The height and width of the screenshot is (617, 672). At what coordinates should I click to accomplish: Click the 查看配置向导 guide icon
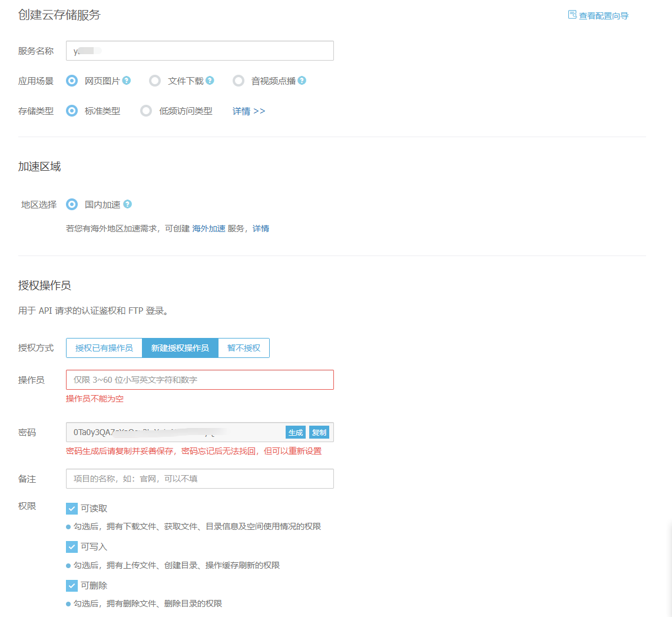click(x=572, y=15)
